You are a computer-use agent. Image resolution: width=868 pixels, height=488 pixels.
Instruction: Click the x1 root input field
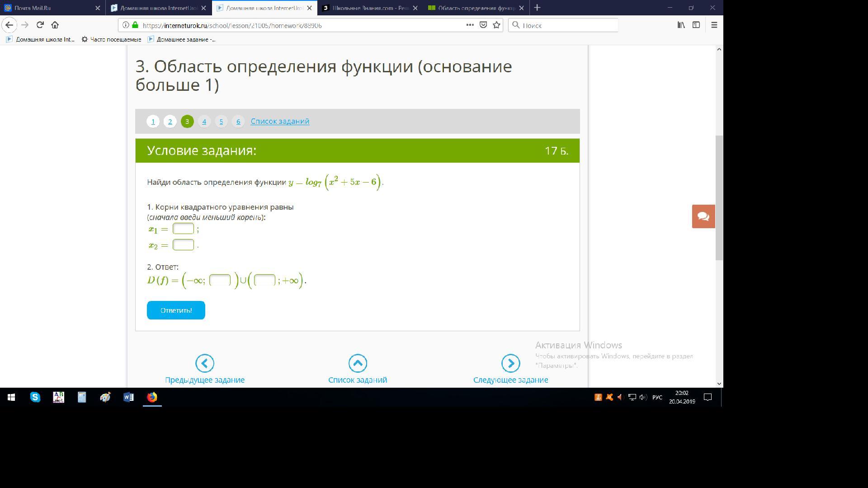[x=183, y=229]
